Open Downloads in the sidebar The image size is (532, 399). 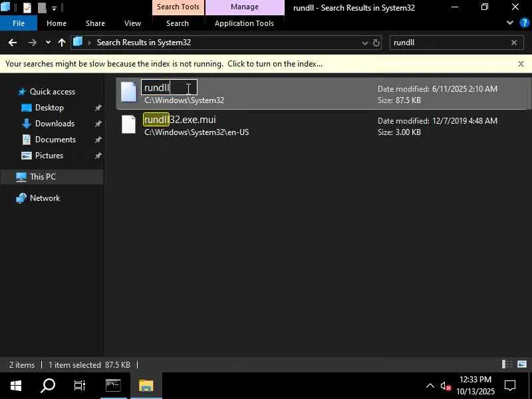(x=55, y=124)
